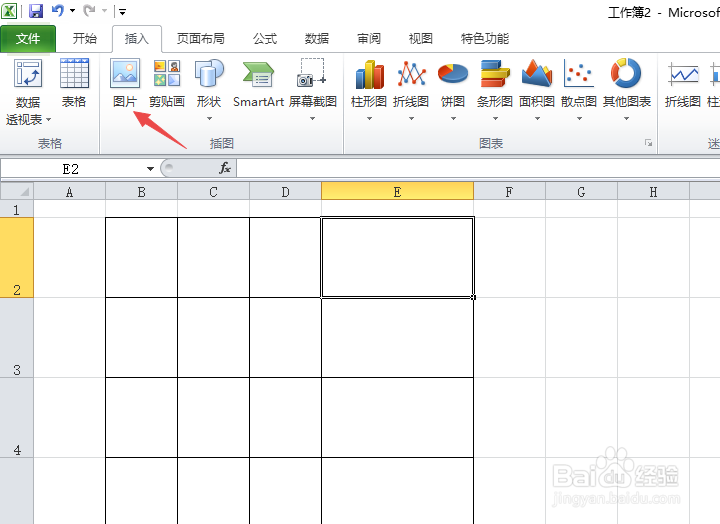Switch to the Special Features (特色功能) tab

click(485, 39)
